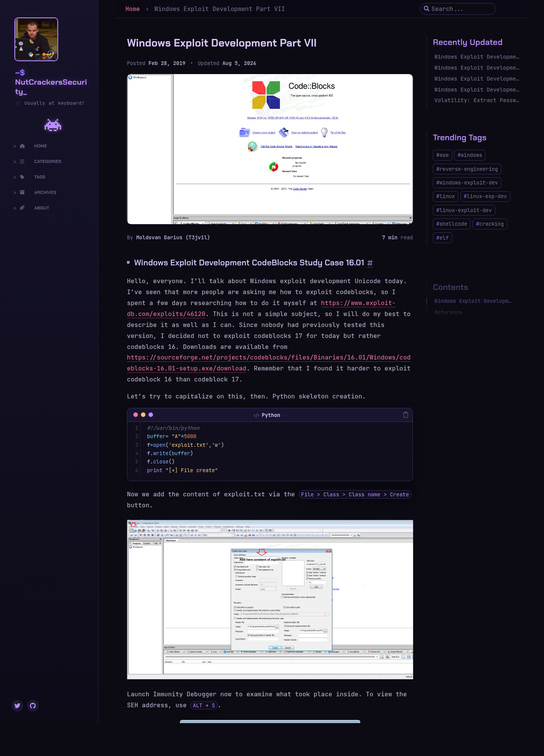Open fourth Recently Updated post link

click(x=476, y=90)
